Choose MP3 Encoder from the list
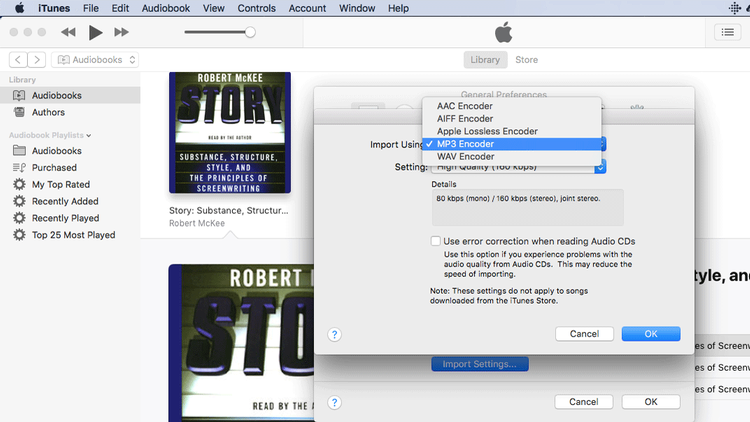 coord(511,144)
